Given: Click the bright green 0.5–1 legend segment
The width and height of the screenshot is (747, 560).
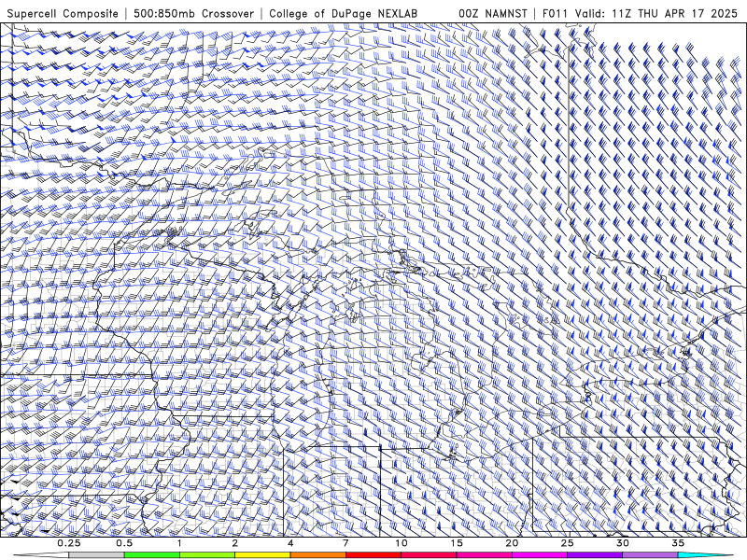Looking at the screenshot, I should pyautogui.click(x=152, y=555).
